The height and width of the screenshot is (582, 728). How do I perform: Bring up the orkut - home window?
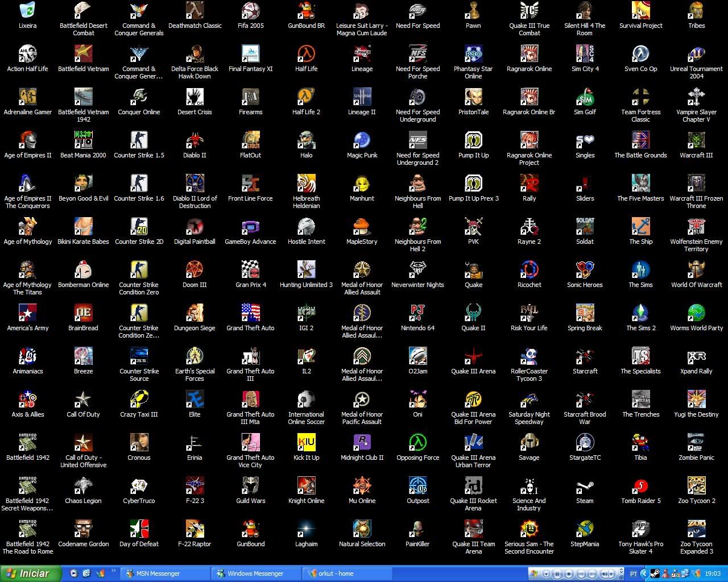coord(346,573)
